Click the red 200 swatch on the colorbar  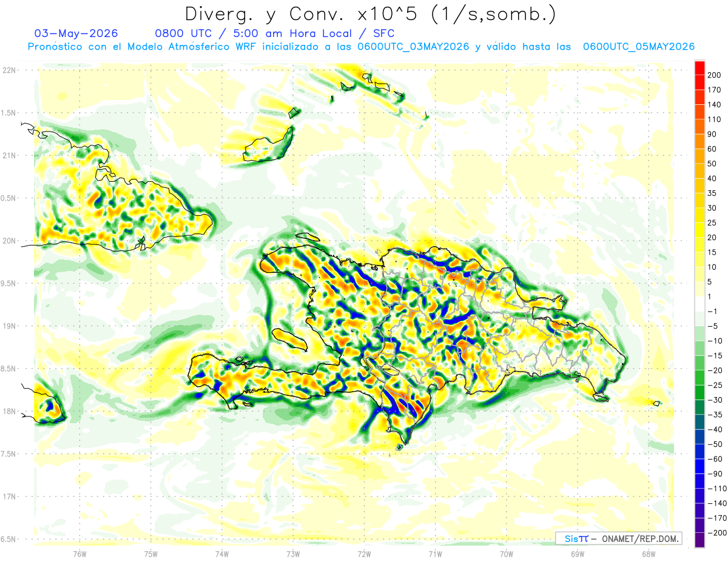(x=699, y=67)
